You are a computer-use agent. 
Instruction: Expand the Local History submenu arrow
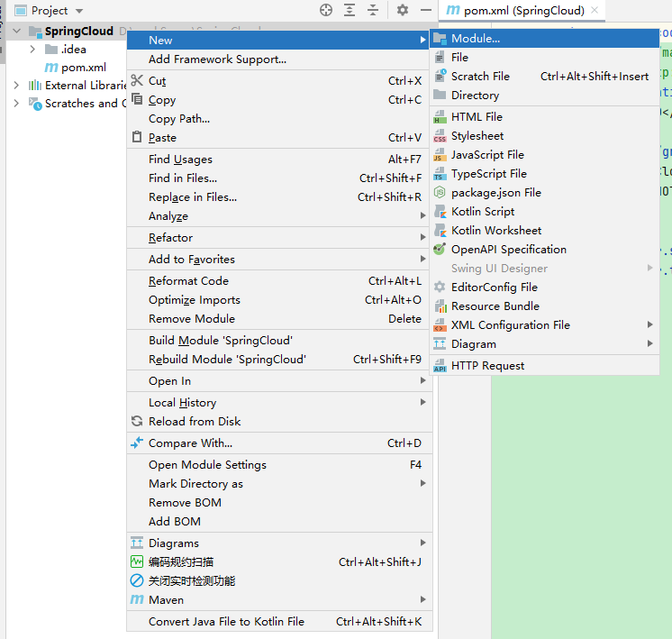423,402
